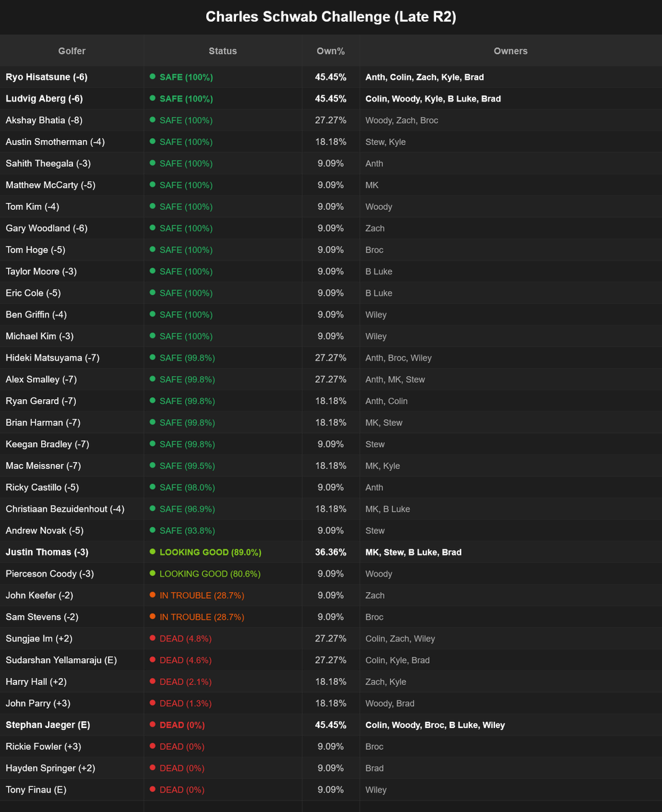Viewport: 662px width, 812px height.
Task: Click Rickie Fowler (+3) golfer cell
Action: (72, 746)
